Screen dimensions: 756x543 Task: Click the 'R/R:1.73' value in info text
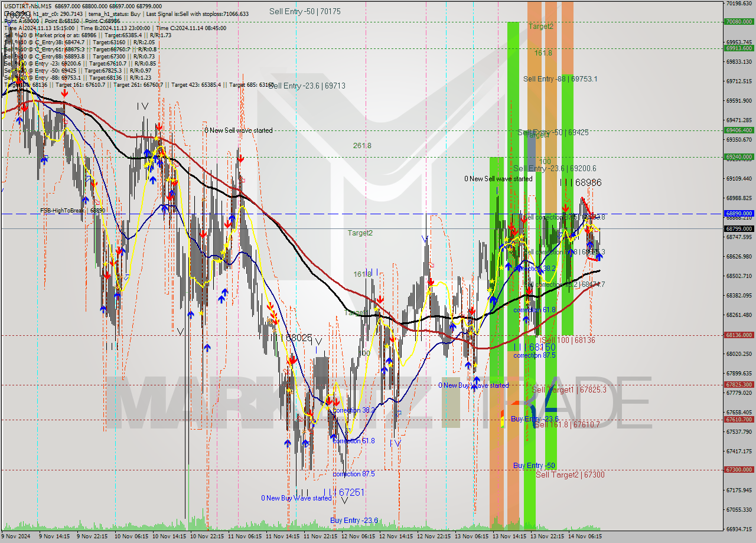coord(159,35)
